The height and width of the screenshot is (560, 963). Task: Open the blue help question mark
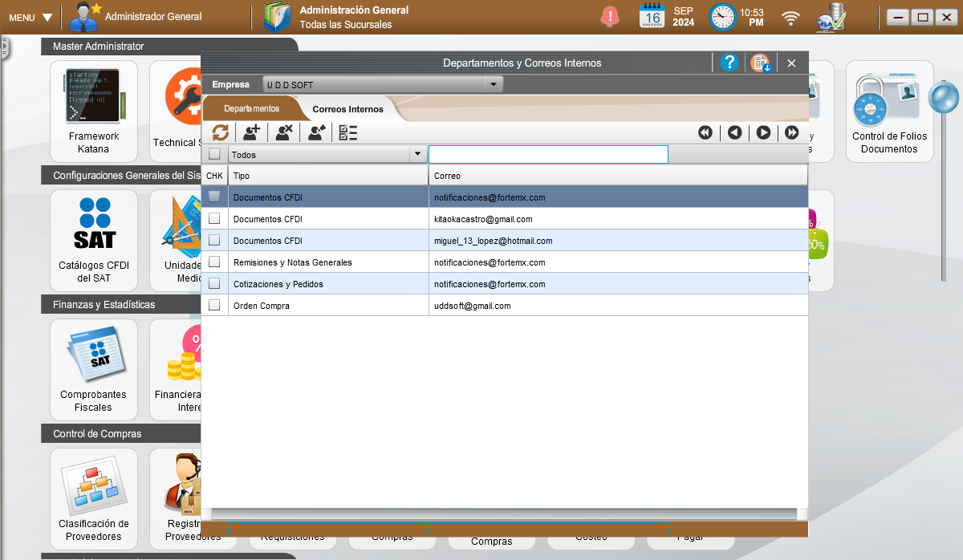pos(729,63)
